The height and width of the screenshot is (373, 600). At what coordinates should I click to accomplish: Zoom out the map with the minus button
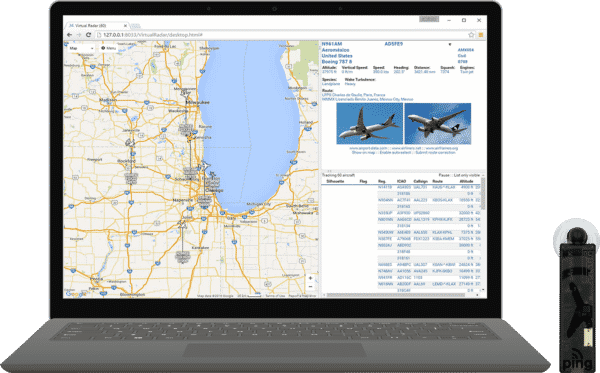(310, 287)
